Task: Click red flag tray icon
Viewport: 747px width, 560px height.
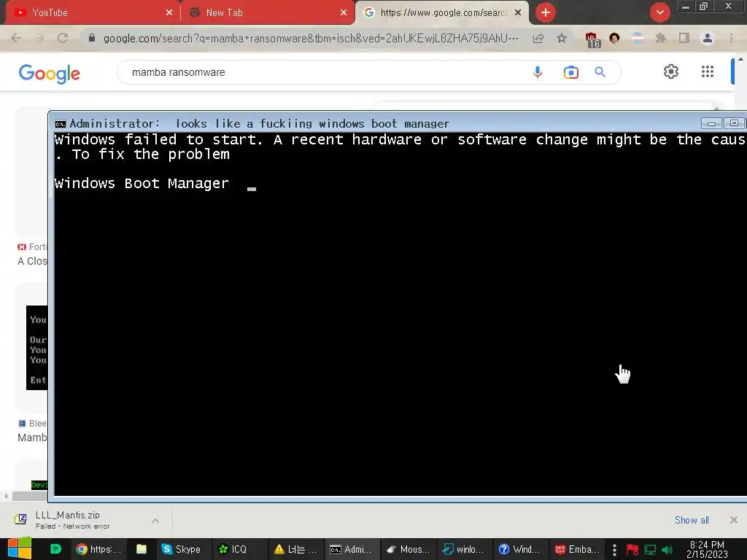Action: coord(632,550)
